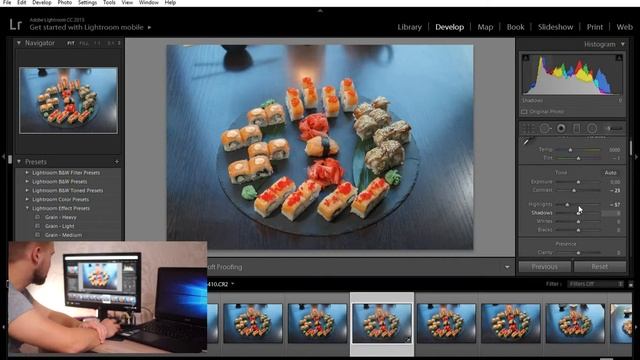Expand Lightroom Color Presets folder
The height and width of the screenshot is (360, 640).
(27, 200)
